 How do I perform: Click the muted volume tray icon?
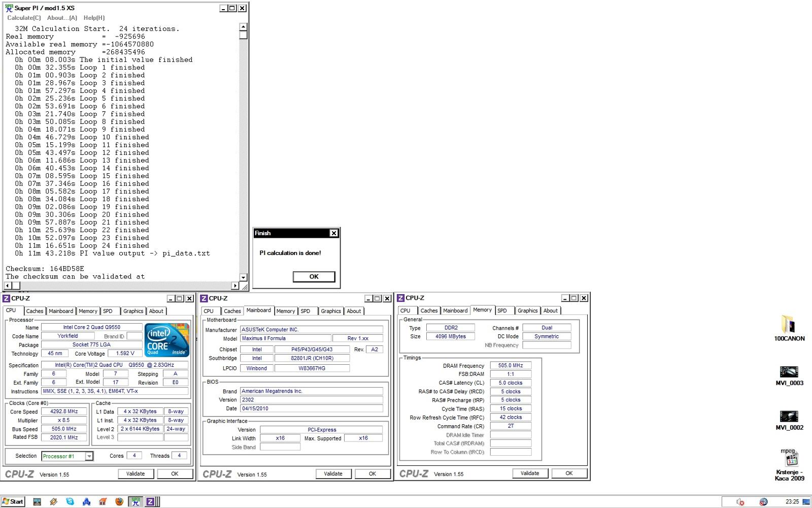[740, 502]
